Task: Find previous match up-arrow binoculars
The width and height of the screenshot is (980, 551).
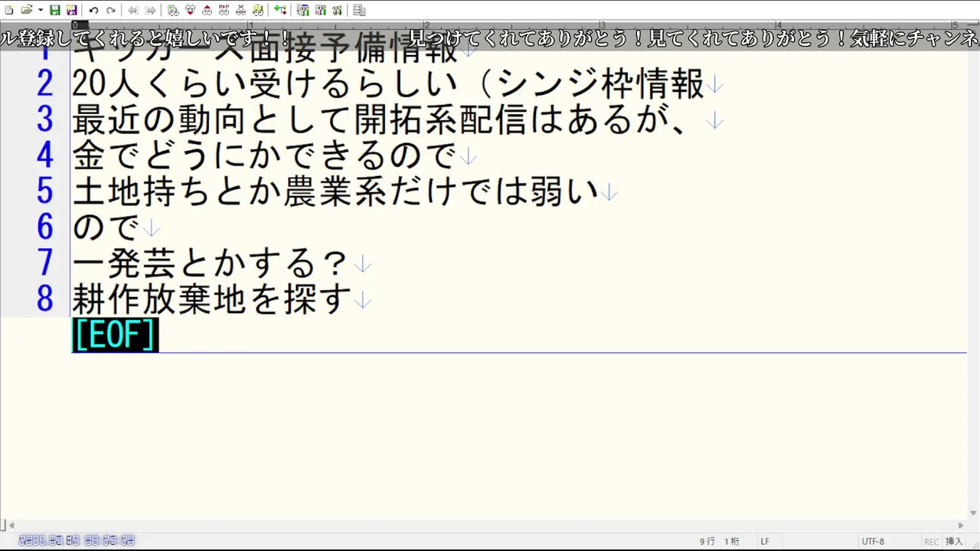Action: [x=207, y=10]
